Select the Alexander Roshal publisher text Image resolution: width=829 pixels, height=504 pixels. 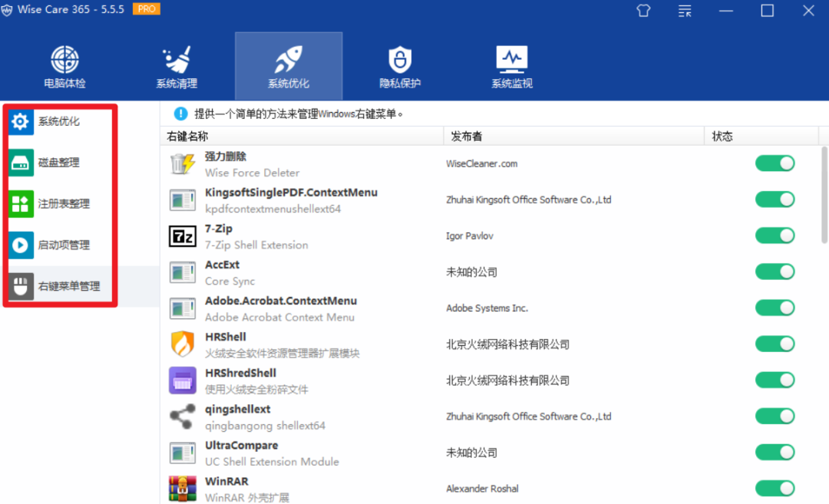point(482,489)
